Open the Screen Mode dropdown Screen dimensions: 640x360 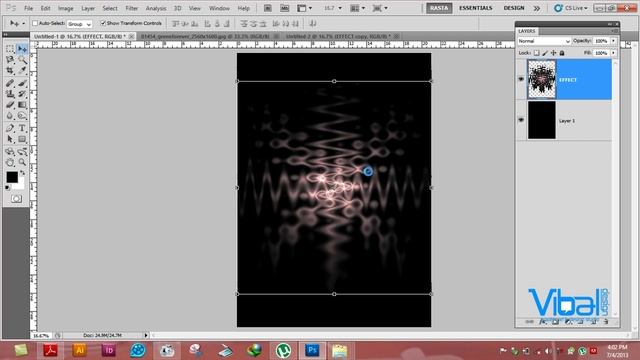tap(380, 8)
